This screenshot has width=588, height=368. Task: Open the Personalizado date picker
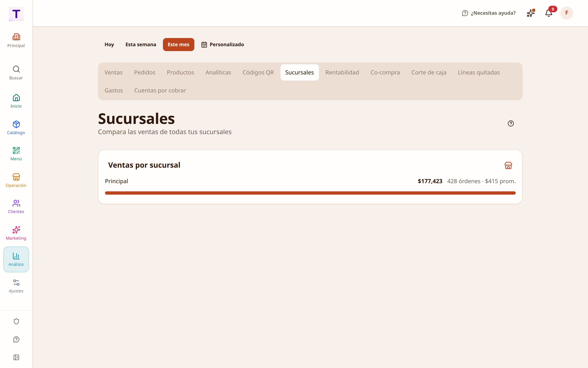[x=223, y=45]
